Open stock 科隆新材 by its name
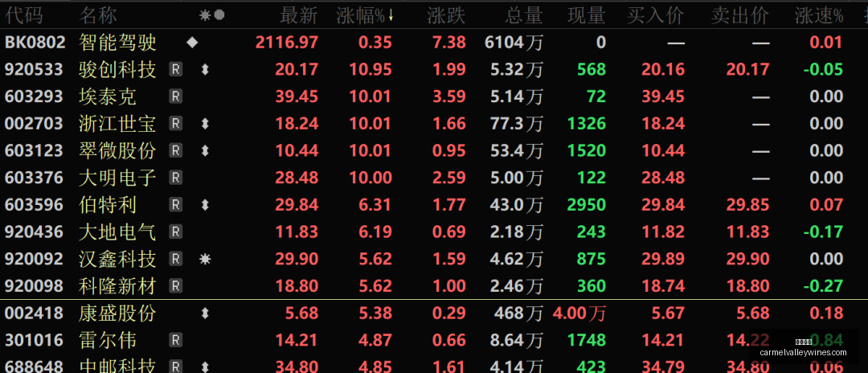 point(117,285)
